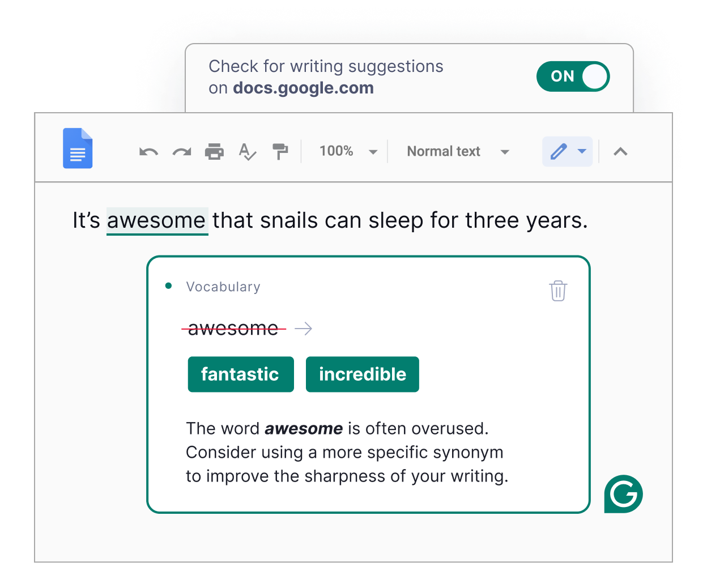The height and width of the screenshot is (588, 707).
Task: Click the docs.google.com site name
Action: click(303, 88)
